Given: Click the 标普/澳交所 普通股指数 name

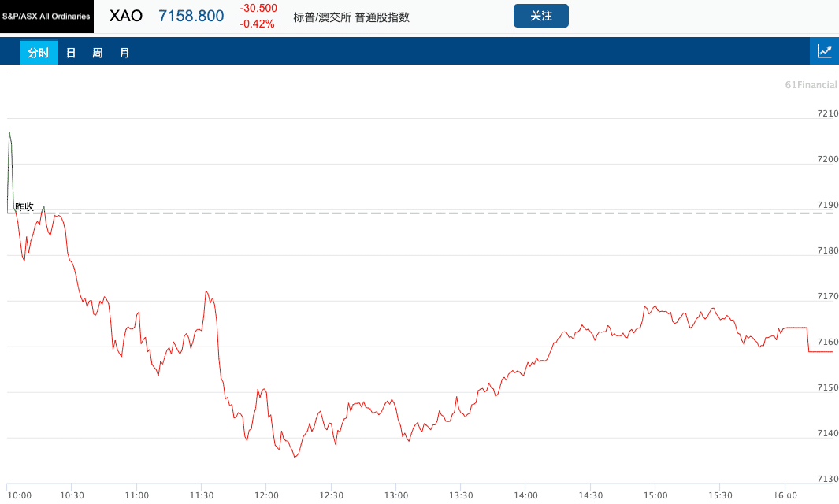Looking at the screenshot, I should point(351,17).
